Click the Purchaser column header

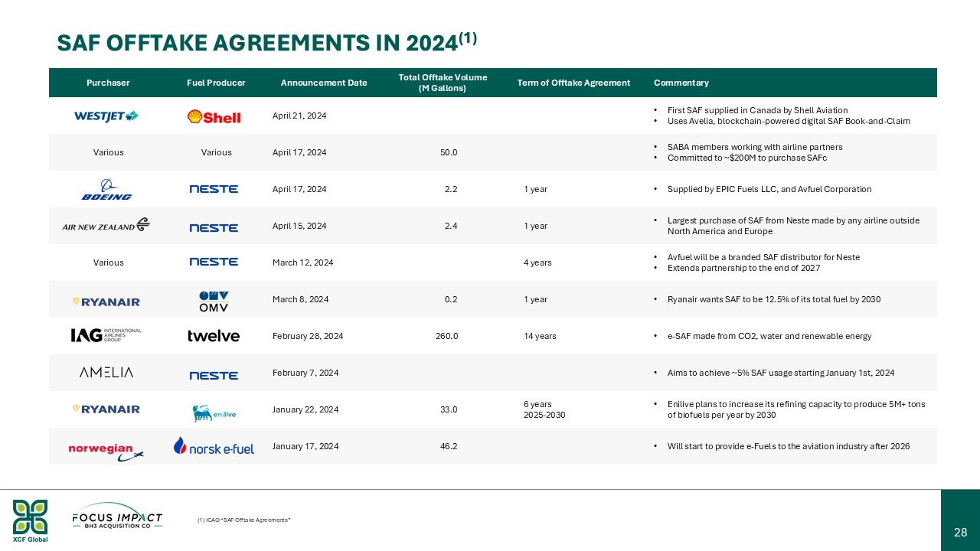coord(108,83)
